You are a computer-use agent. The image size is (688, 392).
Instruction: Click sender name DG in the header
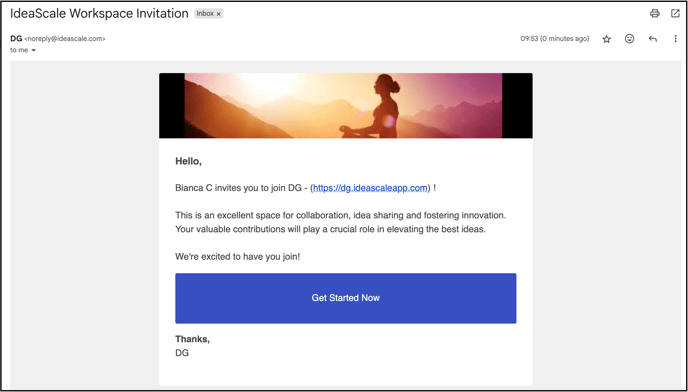tap(16, 39)
